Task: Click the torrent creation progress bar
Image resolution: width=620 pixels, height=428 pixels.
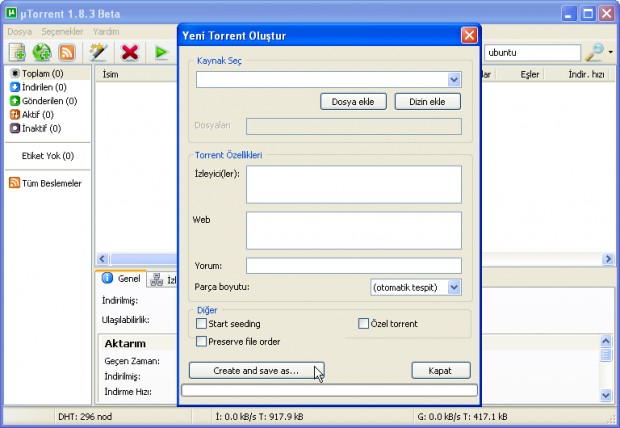Action: tap(329, 390)
